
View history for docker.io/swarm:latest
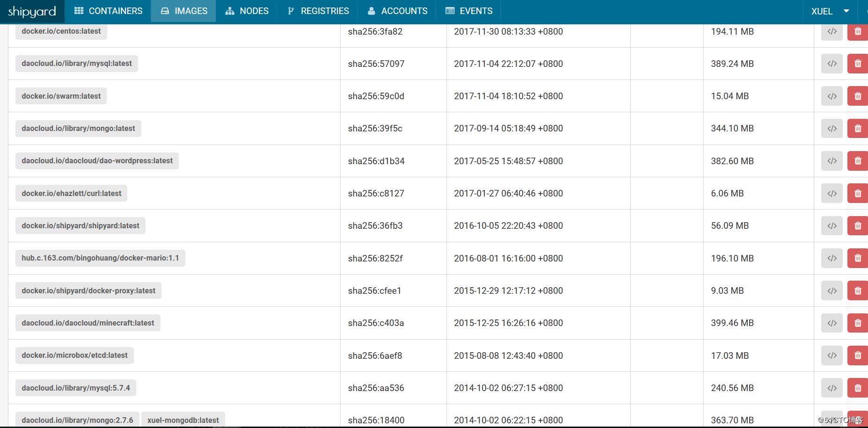coord(832,96)
